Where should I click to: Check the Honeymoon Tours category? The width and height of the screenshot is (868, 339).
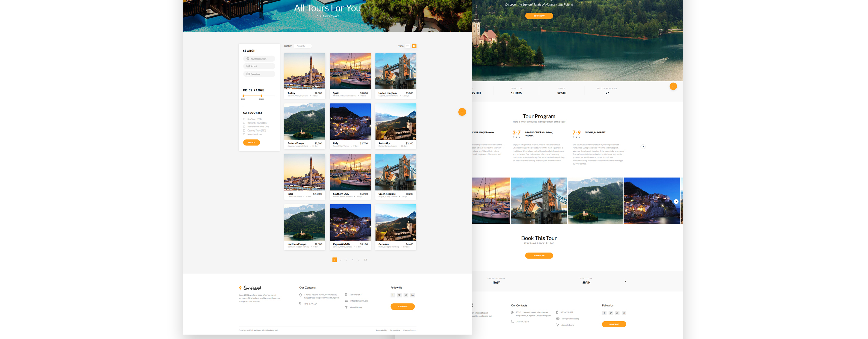point(244,127)
